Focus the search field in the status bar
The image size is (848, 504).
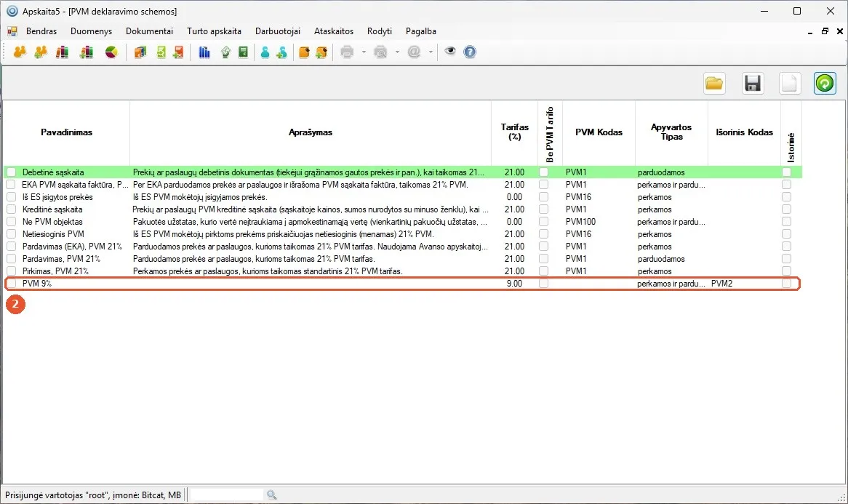(227, 495)
